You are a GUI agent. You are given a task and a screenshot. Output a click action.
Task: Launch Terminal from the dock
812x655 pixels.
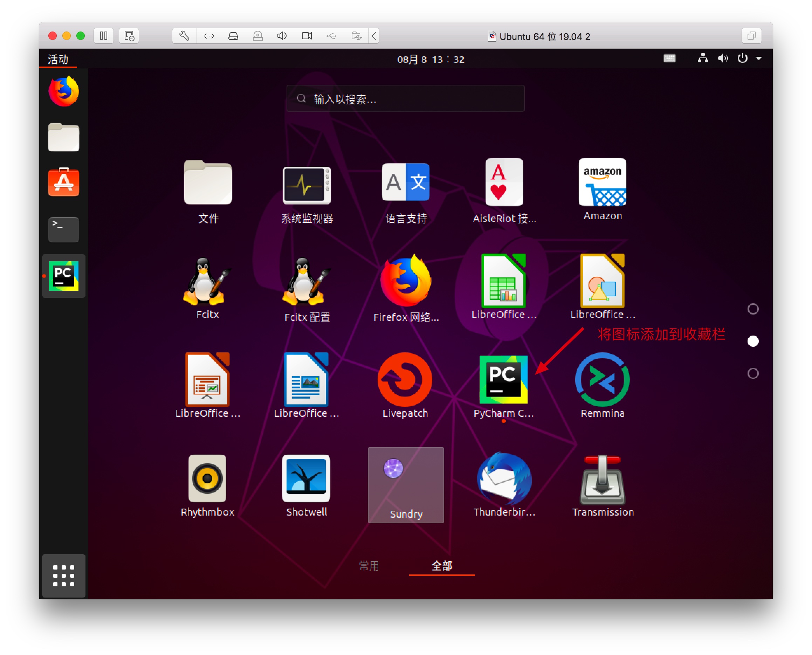click(64, 229)
